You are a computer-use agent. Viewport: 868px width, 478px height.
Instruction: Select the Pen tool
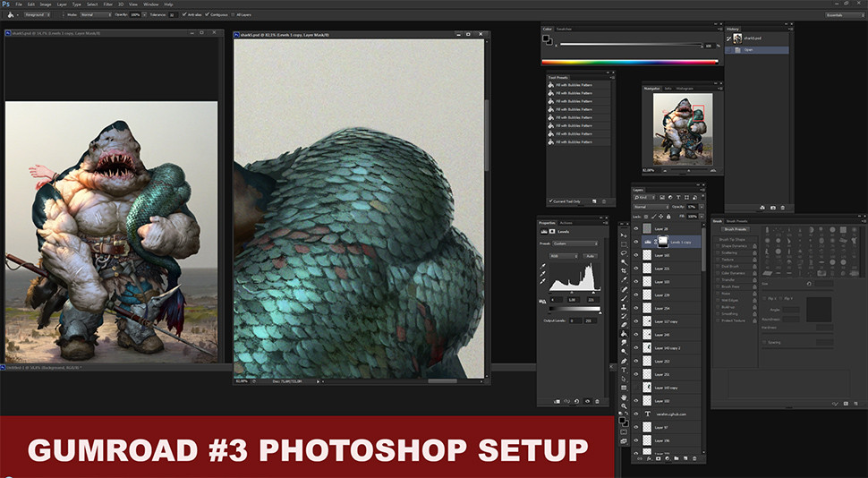point(624,361)
